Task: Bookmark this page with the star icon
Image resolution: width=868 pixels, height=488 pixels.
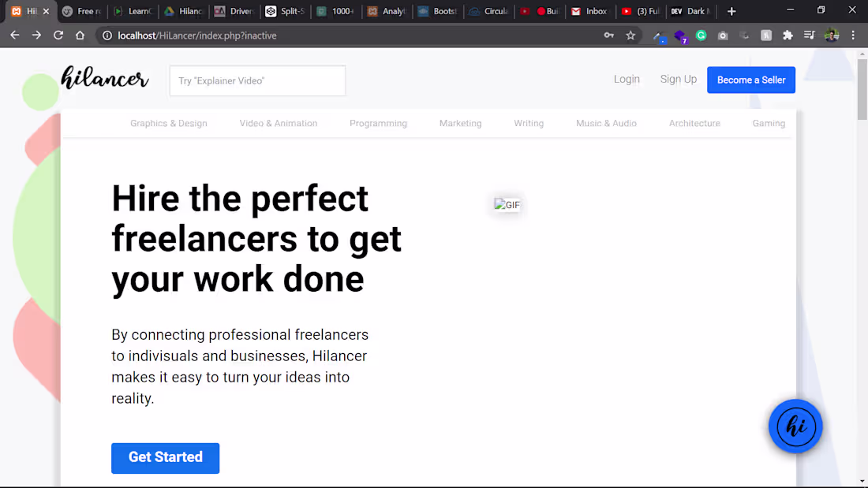Action: point(630,35)
